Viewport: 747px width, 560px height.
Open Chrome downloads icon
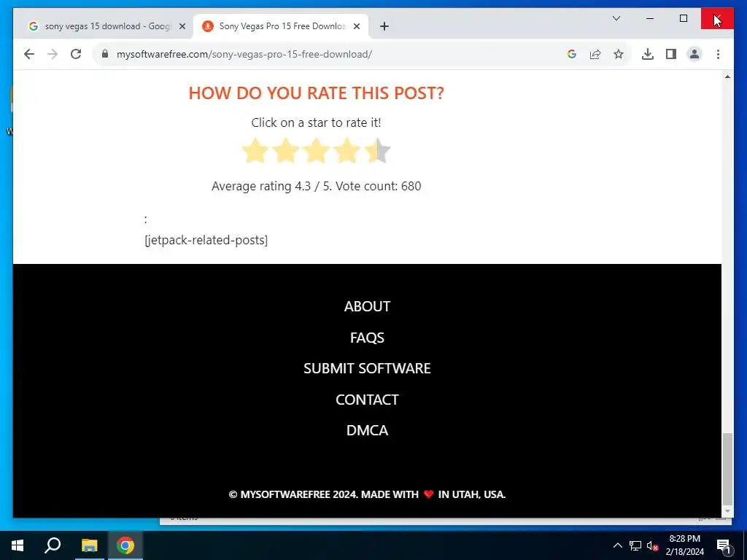pyautogui.click(x=648, y=54)
